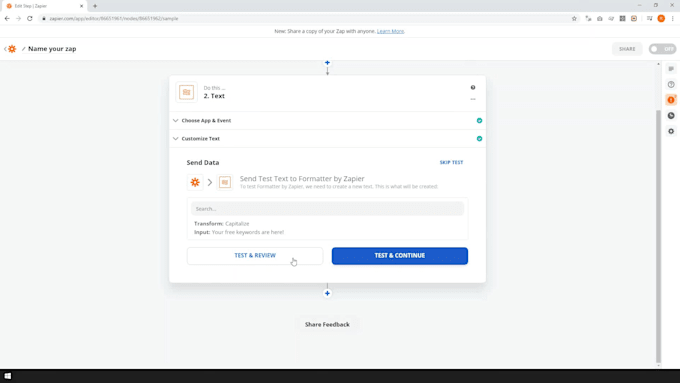Close the Edit Step Zapier tab
This screenshot has height=383, width=680.
point(81,6)
